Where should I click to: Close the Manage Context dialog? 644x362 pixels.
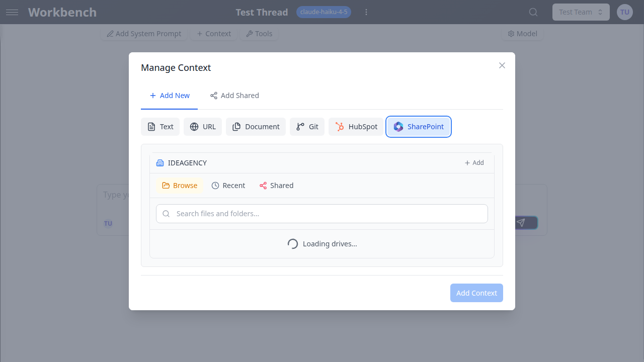502,65
